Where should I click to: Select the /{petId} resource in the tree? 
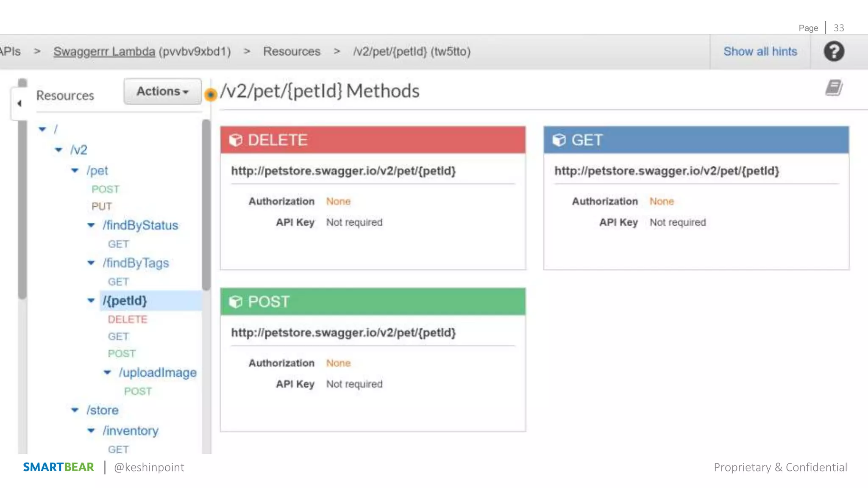pyautogui.click(x=125, y=300)
